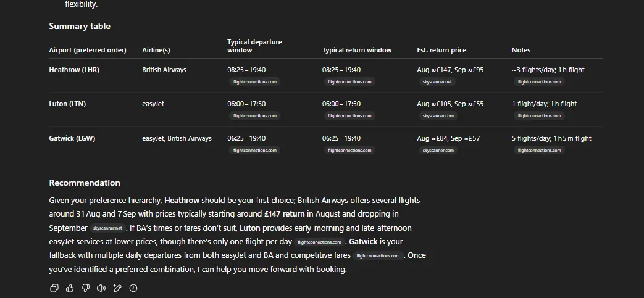Open skyscanner.com source in the Luton price cell
Image resolution: width=644 pixels, height=298 pixels.
(x=438, y=116)
